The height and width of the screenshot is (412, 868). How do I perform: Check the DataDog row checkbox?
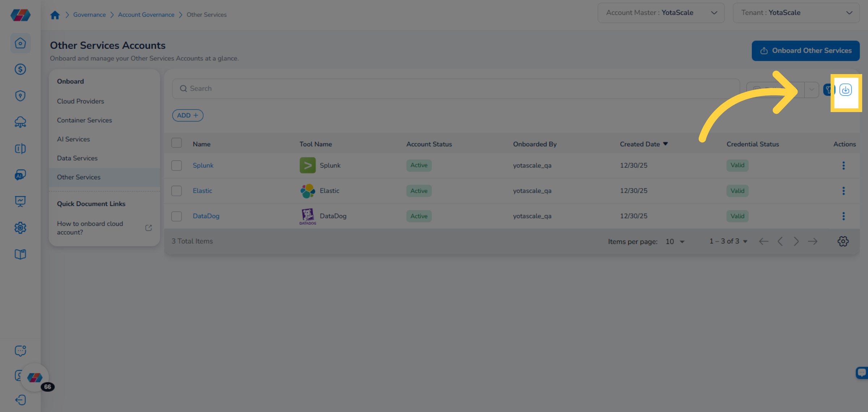pos(176,216)
